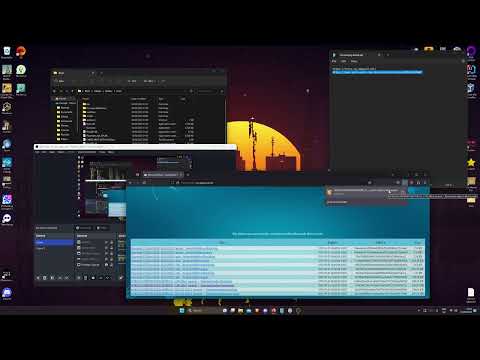The width and height of the screenshot is (480, 360).
Task: Open Tools menu in OBS
Action: (x=102, y=152)
